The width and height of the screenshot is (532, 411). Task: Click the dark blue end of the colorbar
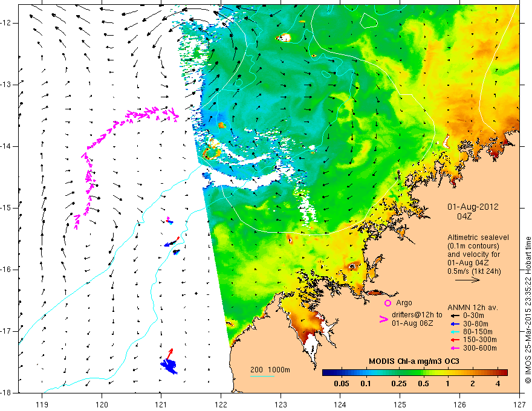(x=326, y=372)
